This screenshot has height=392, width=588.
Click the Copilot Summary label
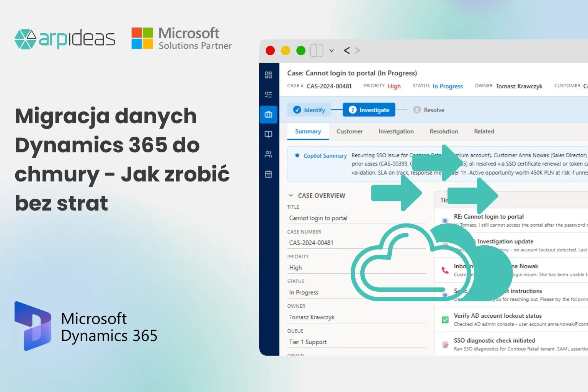tap(325, 156)
